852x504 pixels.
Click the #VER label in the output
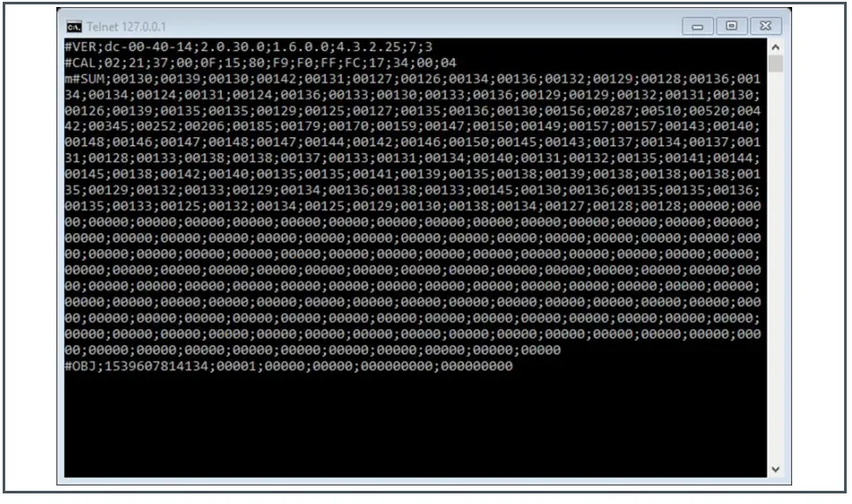(x=80, y=47)
